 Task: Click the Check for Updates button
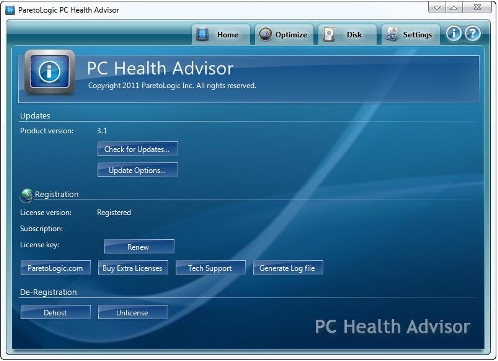[137, 149]
